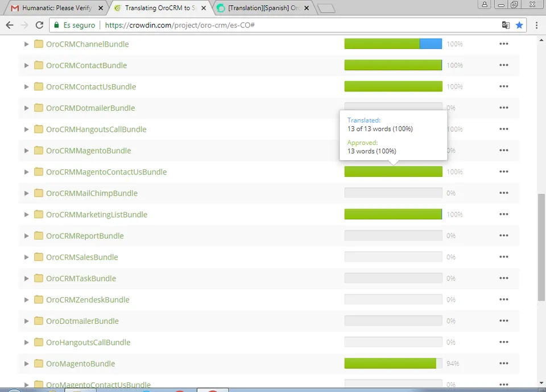Open more options for OroCRMMailChimpBundle
Screen dimensions: 546x392
pyautogui.click(x=503, y=193)
